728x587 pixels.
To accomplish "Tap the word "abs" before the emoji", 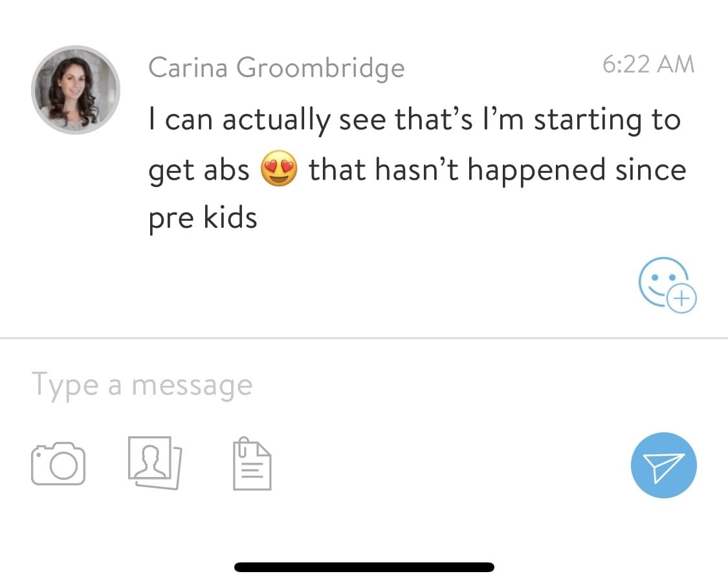I will (x=226, y=170).
